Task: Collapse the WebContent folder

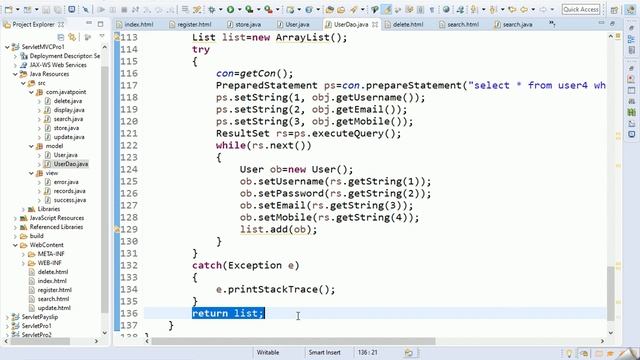Action: click(15, 245)
